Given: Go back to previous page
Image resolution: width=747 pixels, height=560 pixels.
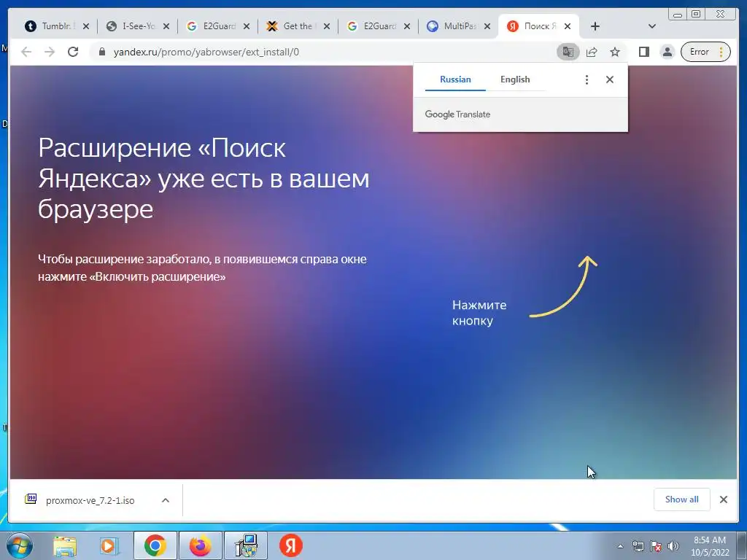Looking at the screenshot, I should pos(26,52).
